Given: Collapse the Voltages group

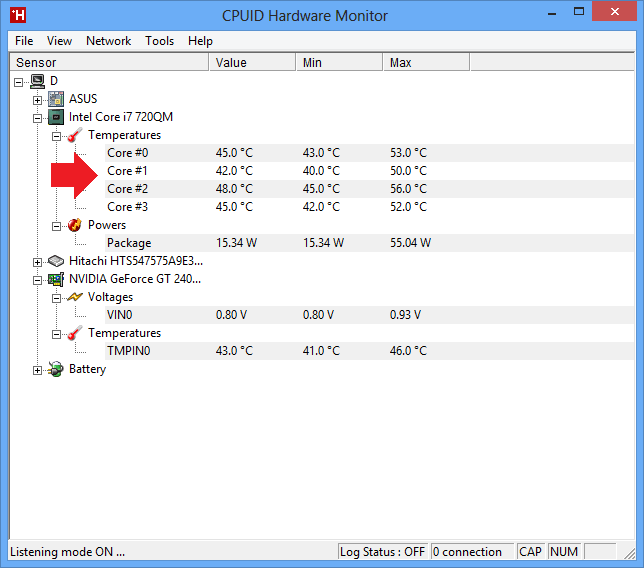Looking at the screenshot, I should pos(56,298).
